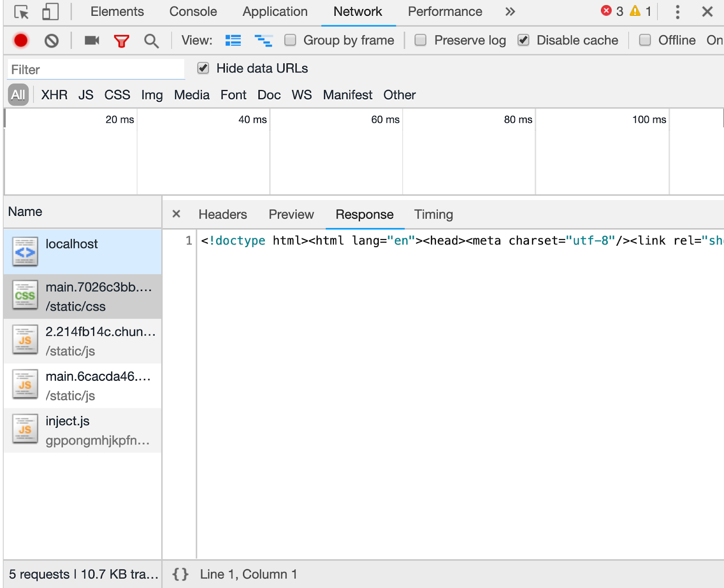Click the localhost document file icon
724x588 pixels.
pos(25,252)
